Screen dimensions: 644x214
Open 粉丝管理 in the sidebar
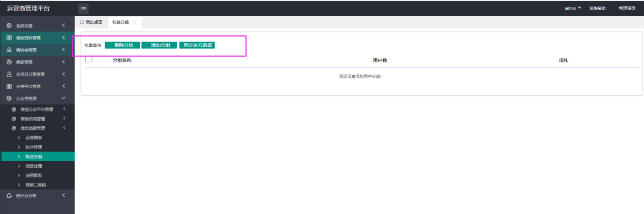click(34, 147)
